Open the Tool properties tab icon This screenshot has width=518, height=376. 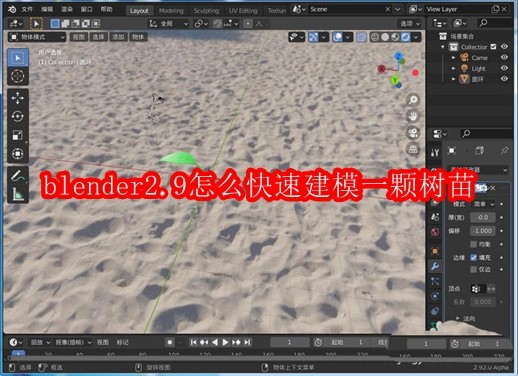[x=435, y=153]
